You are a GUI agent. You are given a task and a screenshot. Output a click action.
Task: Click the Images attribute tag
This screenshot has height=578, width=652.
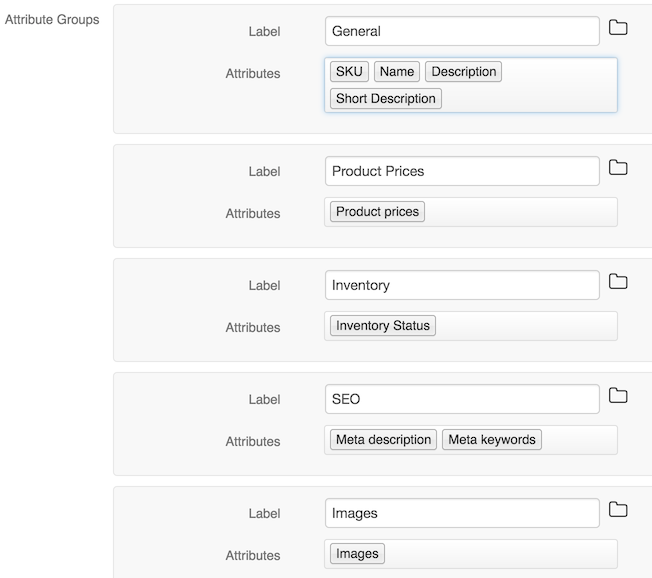tap(357, 553)
